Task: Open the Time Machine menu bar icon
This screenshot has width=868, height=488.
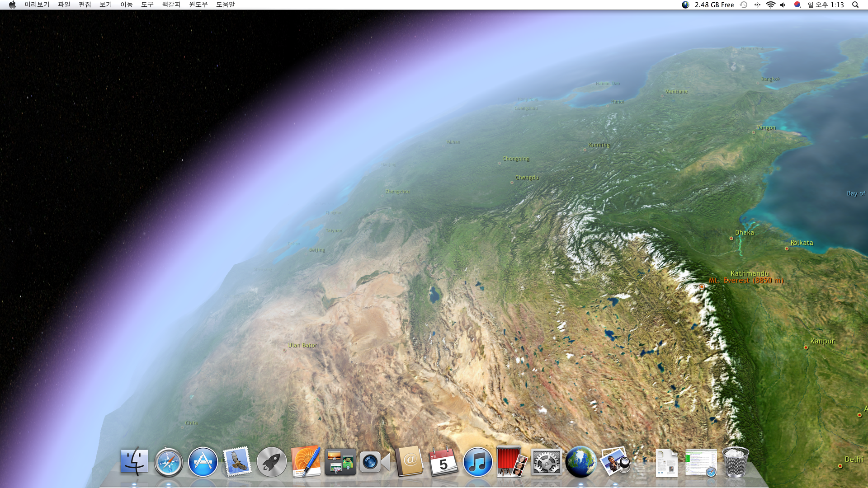Action: click(744, 5)
